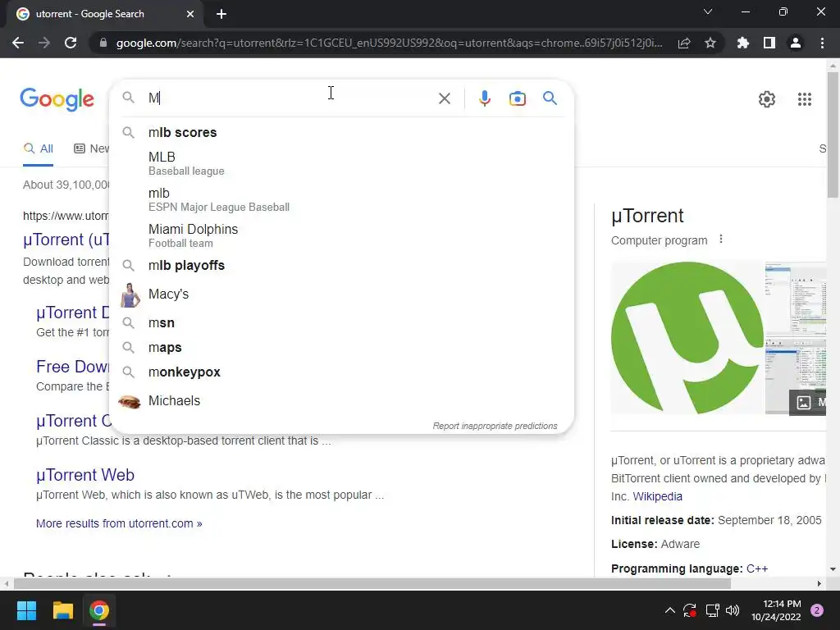Image resolution: width=840 pixels, height=630 pixels.
Task: Open more options next to 'Computer program'
Action: coord(721,239)
